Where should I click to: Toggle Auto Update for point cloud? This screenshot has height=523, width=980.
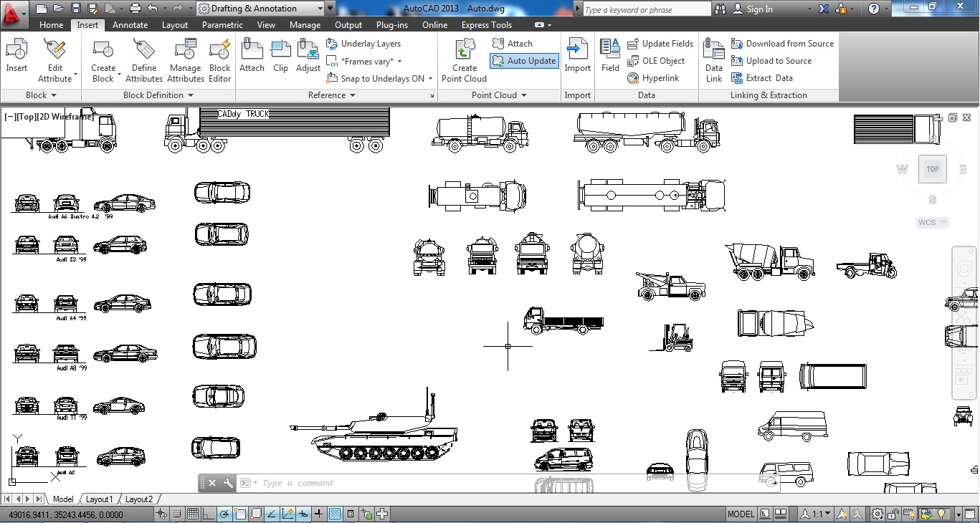[524, 61]
